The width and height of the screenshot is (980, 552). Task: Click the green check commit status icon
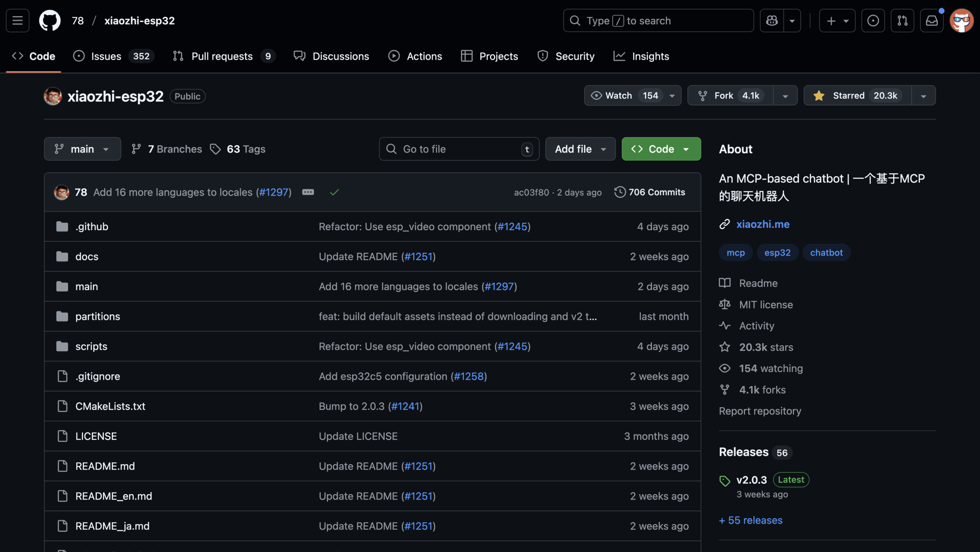click(334, 192)
